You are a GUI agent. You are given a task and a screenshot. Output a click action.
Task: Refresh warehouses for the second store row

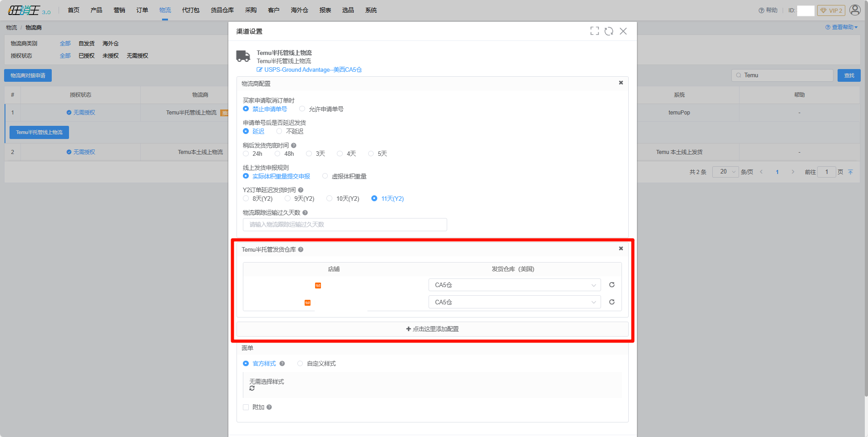pyautogui.click(x=612, y=302)
